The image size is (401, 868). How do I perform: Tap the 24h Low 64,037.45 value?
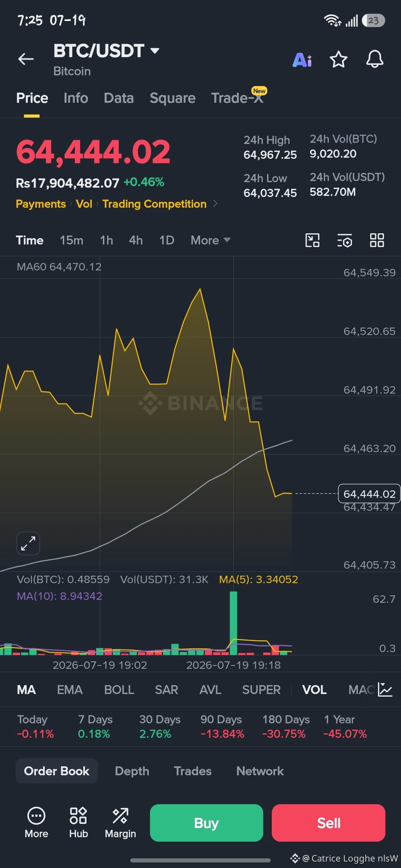(270, 193)
